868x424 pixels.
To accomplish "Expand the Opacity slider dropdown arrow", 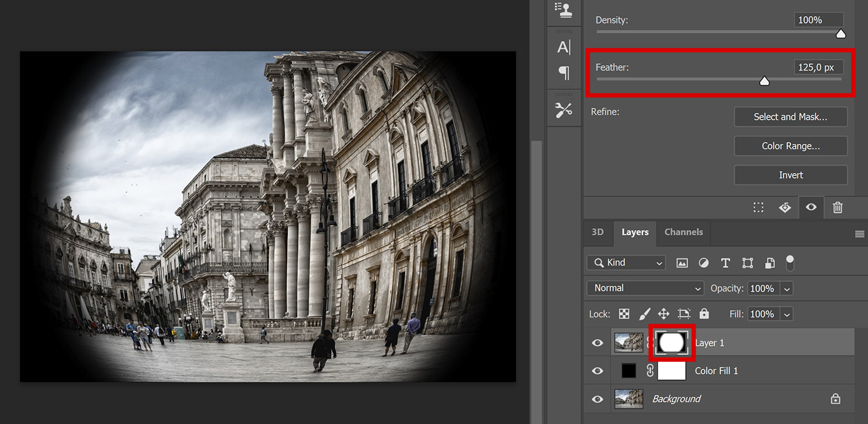I will 787,289.
